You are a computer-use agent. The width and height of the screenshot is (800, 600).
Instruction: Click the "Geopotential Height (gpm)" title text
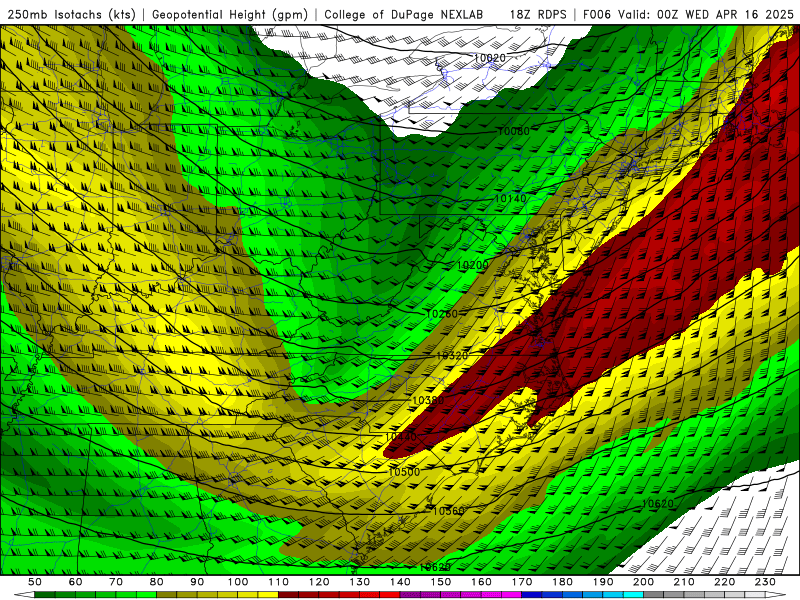coord(230,15)
